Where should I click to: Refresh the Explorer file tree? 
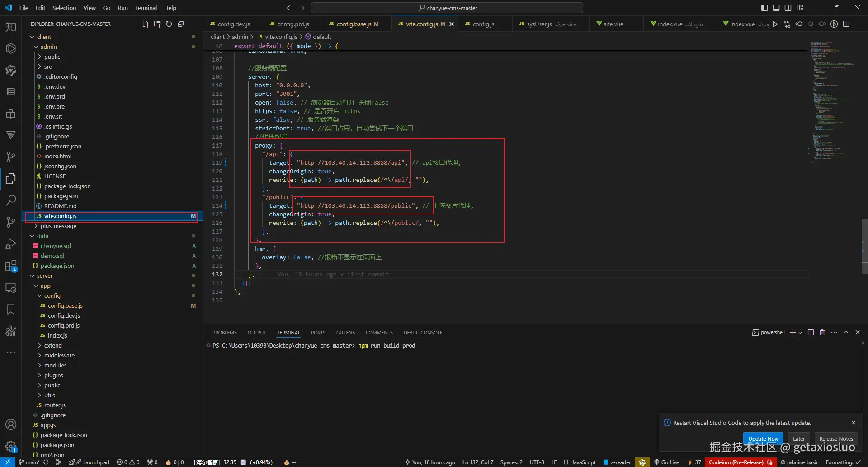169,24
